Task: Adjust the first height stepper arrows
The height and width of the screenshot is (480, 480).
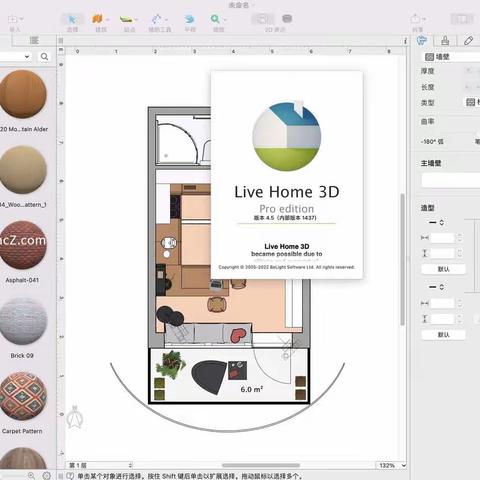Action: (x=460, y=253)
